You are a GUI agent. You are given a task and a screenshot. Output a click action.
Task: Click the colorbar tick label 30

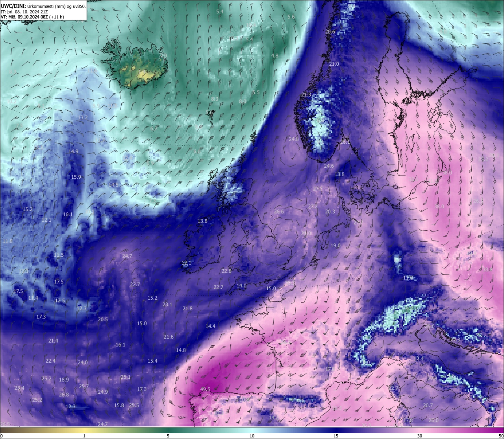coord(420,436)
